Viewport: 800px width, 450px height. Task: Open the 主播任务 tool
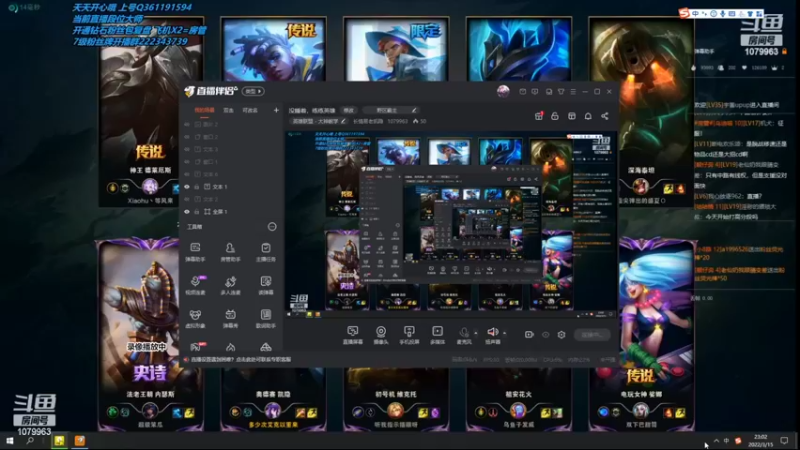(265, 252)
